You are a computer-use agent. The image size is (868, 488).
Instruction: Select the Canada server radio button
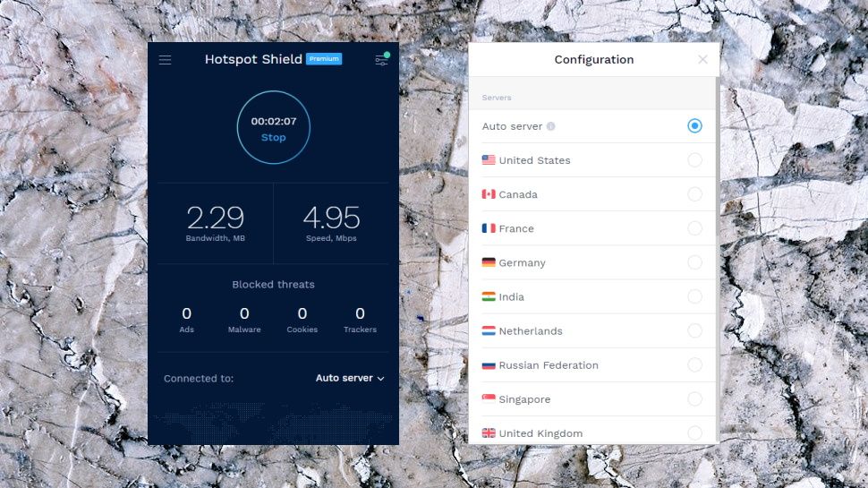coord(694,194)
